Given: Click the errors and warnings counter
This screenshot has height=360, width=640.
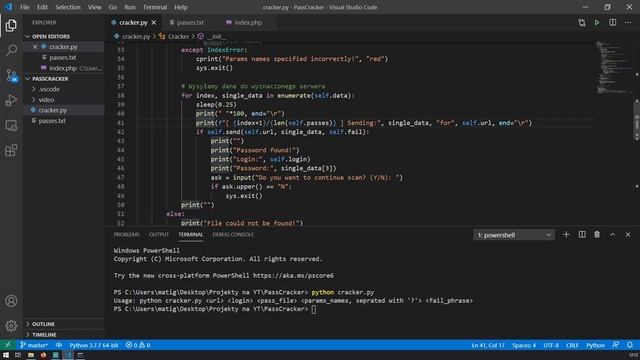Looking at the screenshot, I should coord(138,345).
